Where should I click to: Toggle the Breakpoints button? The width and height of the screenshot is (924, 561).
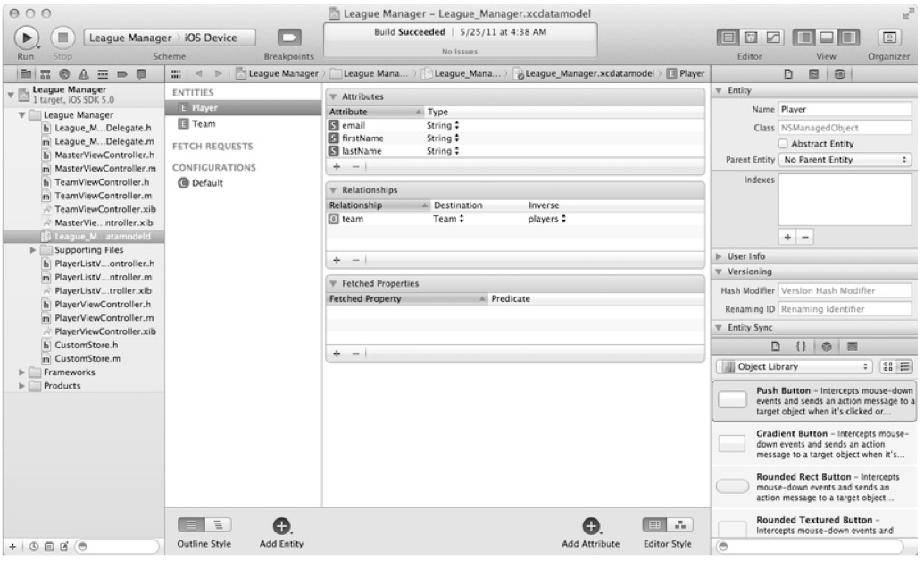coord(288,38)
